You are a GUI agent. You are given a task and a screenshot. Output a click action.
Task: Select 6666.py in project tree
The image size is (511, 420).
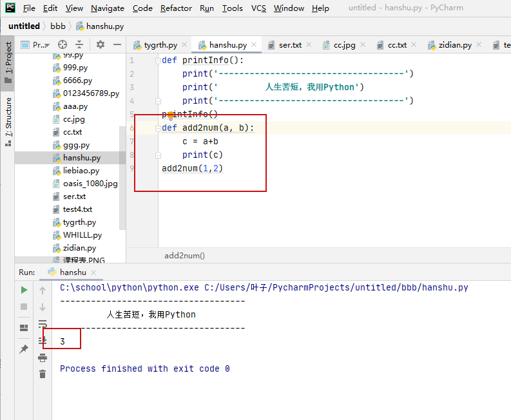72,81
